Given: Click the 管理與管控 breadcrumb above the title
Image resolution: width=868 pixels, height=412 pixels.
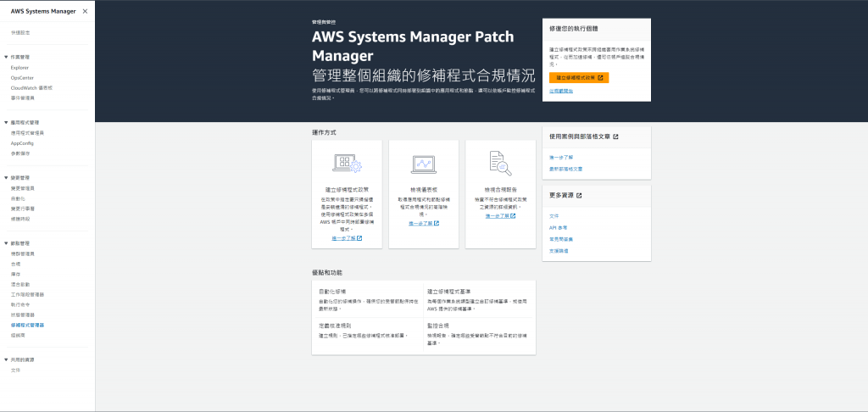Looking at the screenshot, I should tap(324, 22).
